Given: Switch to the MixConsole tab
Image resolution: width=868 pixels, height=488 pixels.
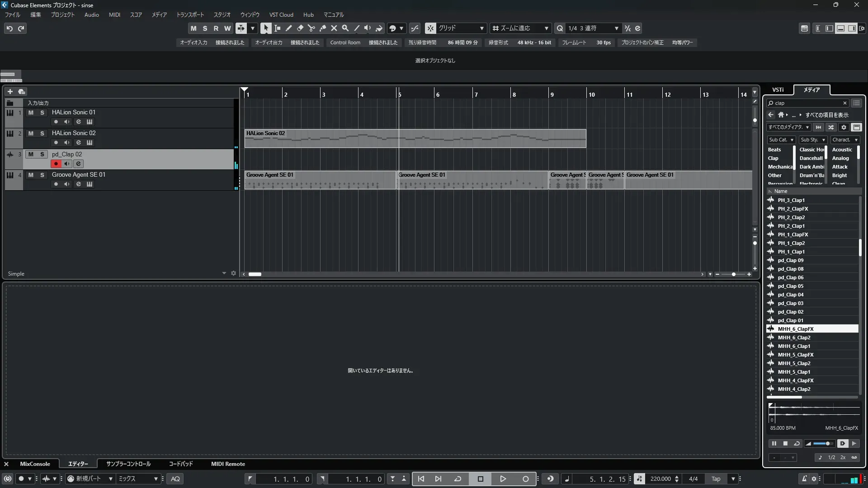Looking at the screenshot, I should (35, 464).
